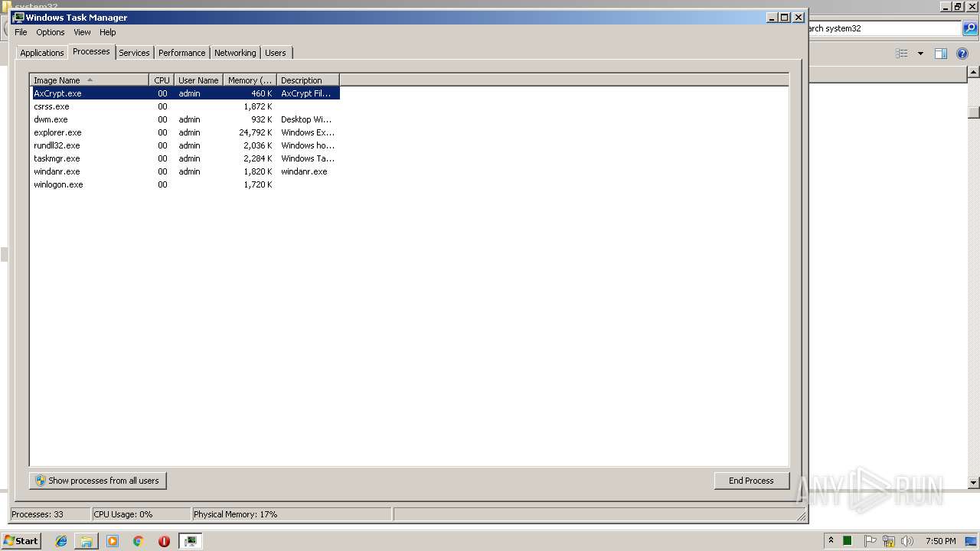Select the windanr.exe process
This screenshot has width=980, height=551.
click(x=185, y=171)
